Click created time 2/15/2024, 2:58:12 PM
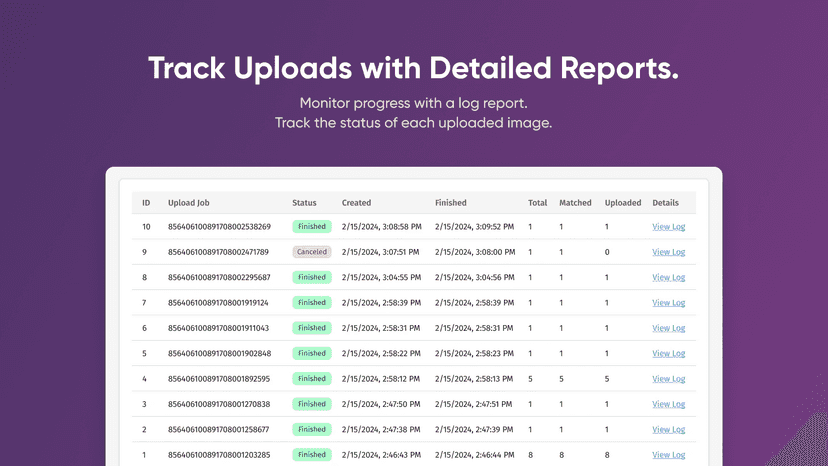 [x=381, y=379]
